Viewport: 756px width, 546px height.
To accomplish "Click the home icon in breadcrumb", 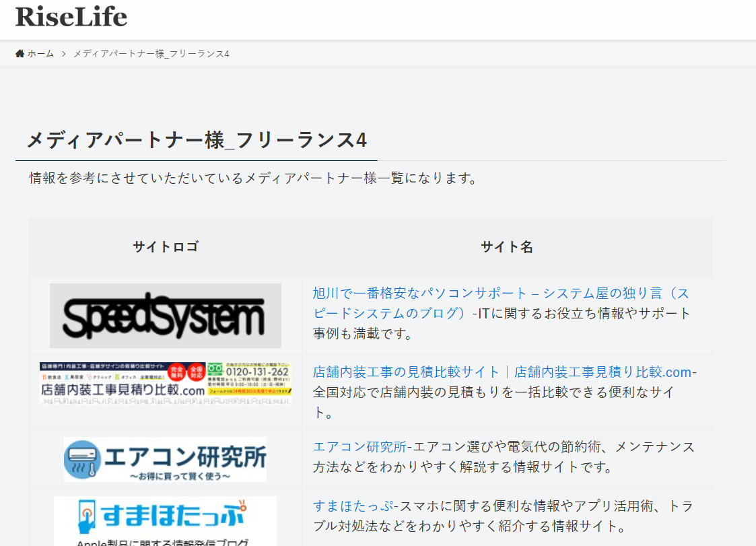I will [20, 54].
